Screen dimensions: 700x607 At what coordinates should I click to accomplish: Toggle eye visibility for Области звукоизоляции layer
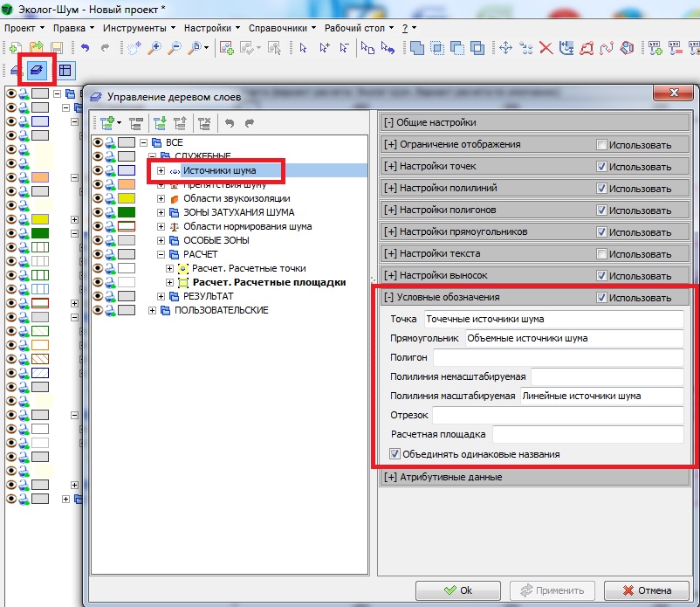pyautogui.click(x=98, y=198)
